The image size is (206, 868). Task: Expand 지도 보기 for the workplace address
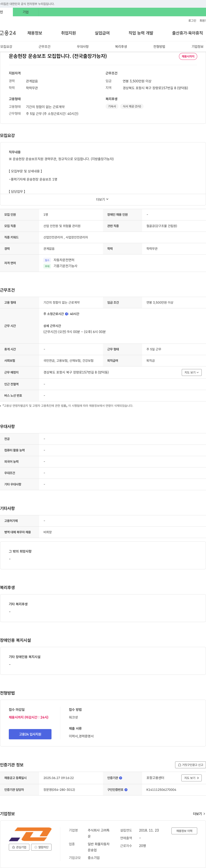(191, 372)
